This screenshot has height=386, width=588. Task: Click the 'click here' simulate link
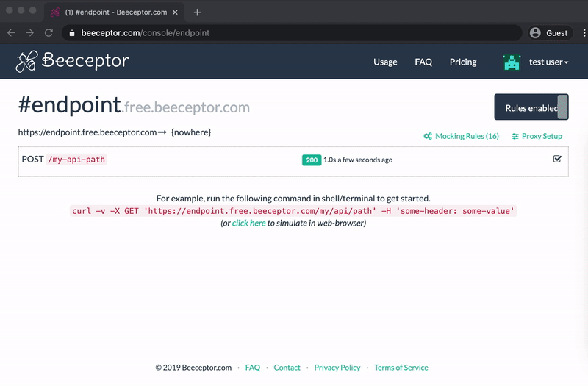click(248, 223)
